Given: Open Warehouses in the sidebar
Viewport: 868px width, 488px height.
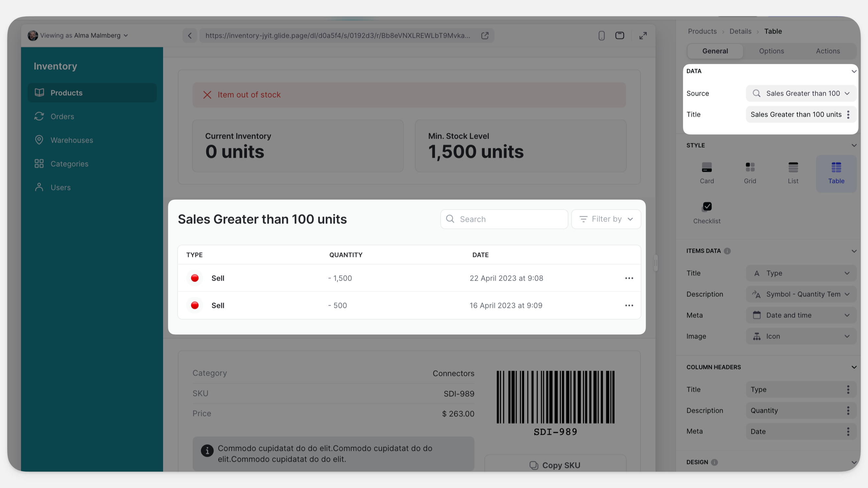Looking at the screenshot, I should click(x=71, y=140).
